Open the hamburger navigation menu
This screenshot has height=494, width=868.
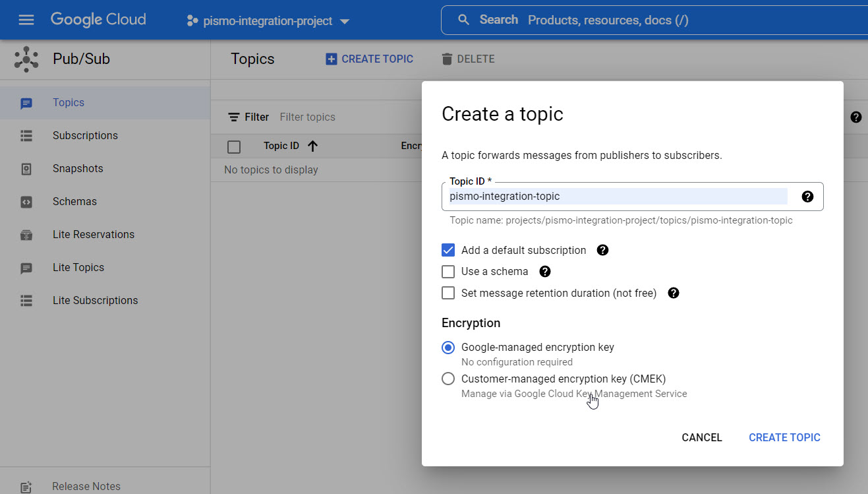[x=26, y=20]
